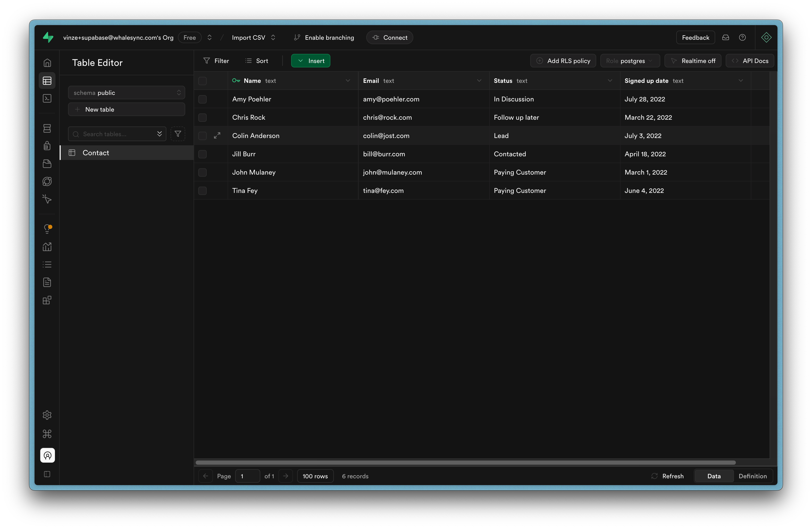Open the Authentication lock icon
This screenshot has width=812, height=529.
coord(47,146)
